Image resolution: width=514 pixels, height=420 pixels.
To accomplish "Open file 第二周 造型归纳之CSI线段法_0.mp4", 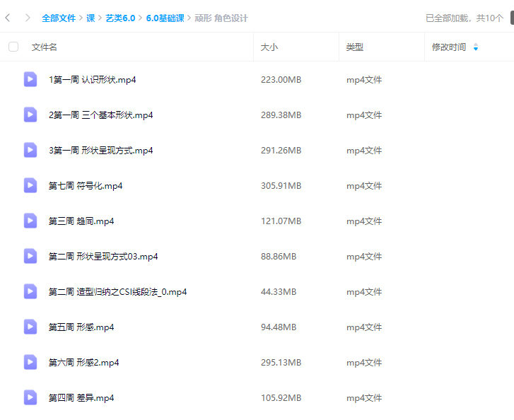I will pos(117,292).
